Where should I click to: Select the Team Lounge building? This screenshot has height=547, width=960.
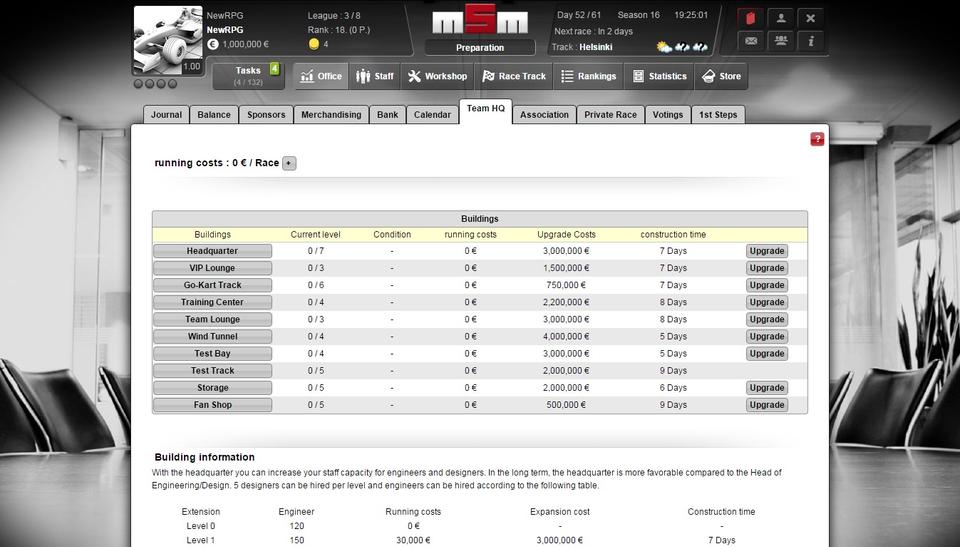click(212, 320)
